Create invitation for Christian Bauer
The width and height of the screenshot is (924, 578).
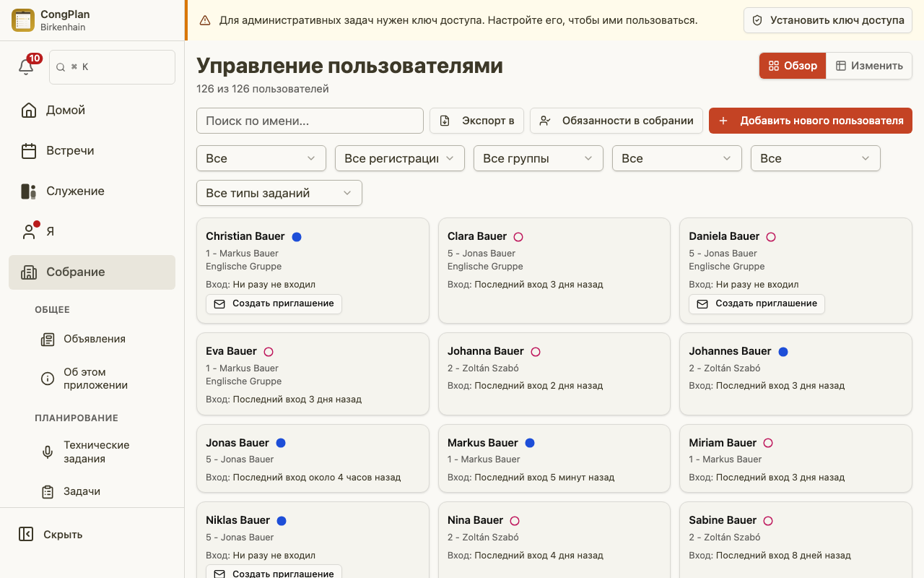click(x=274, y=303)
